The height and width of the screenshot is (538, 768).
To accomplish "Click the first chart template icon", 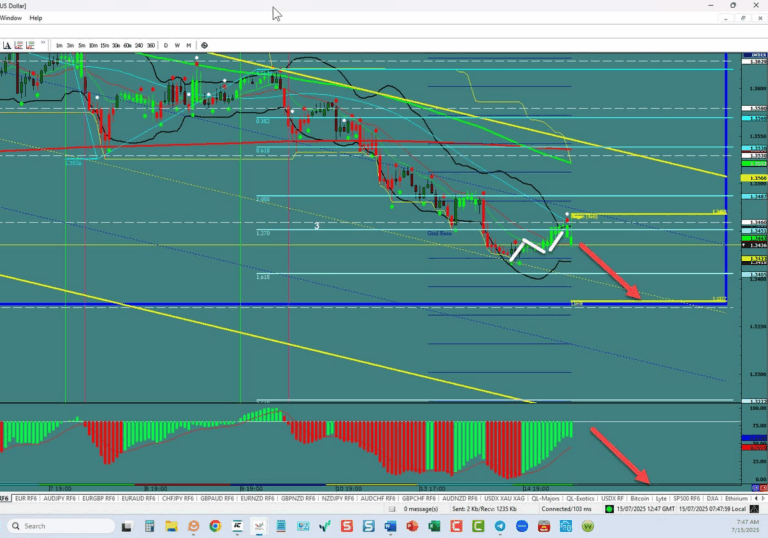I will 19,46.
